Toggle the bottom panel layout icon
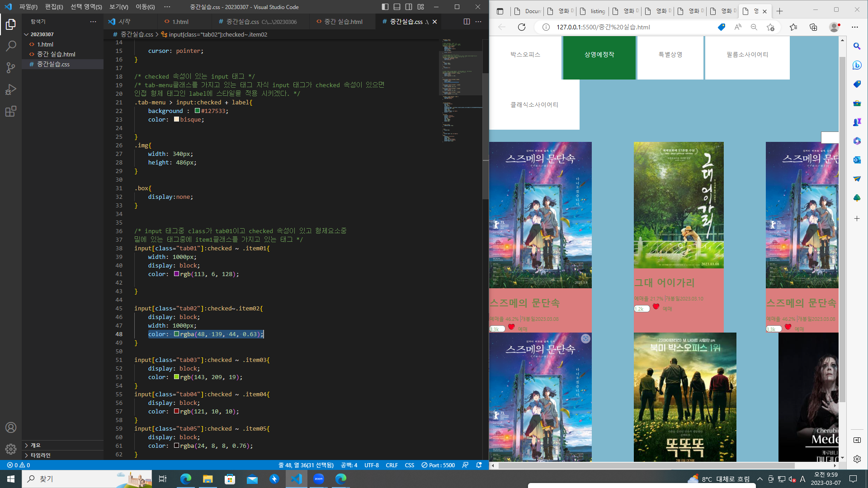 point(397,7)
